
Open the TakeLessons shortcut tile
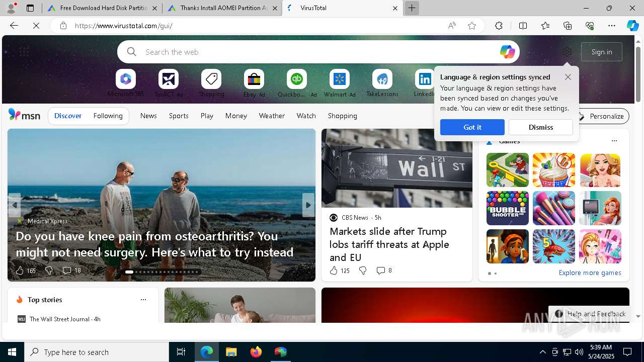click(x=382, y=83)
